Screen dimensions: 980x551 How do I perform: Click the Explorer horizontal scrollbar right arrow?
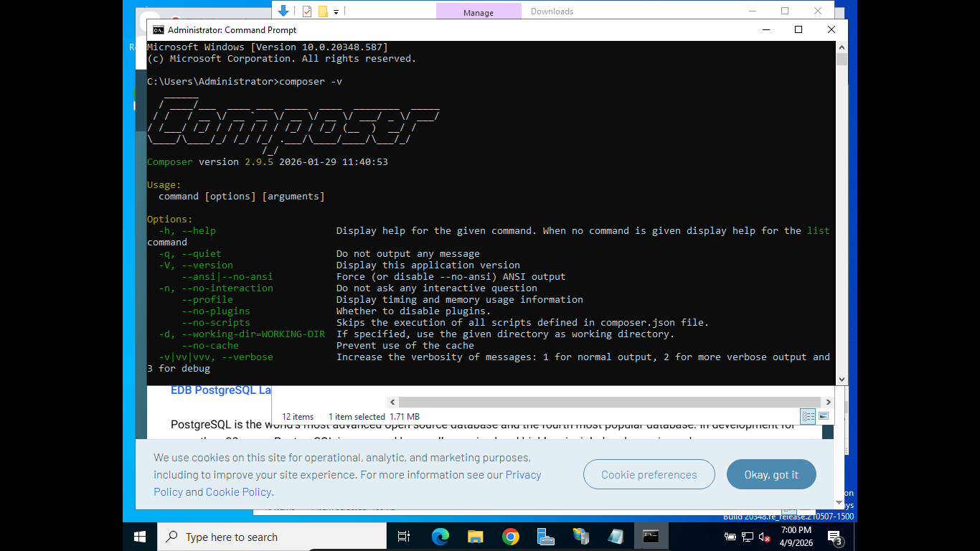click(x=828, y=402)
